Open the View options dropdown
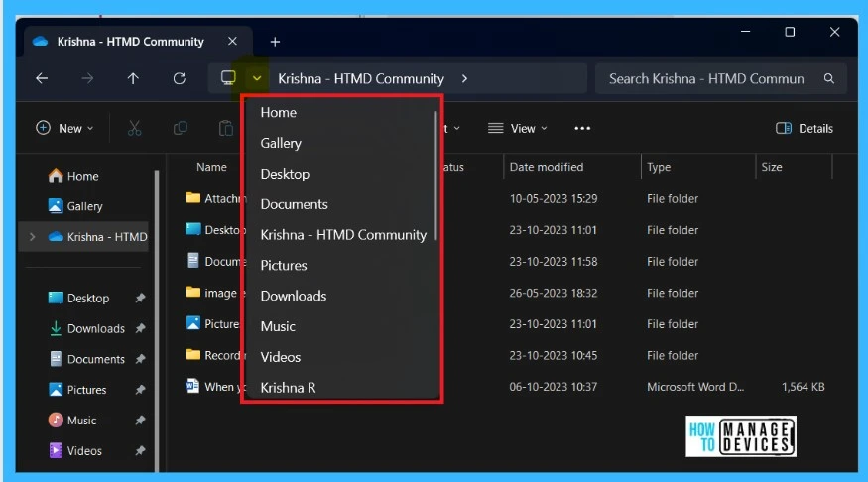This screenshot has width=868, height=482. click(518, 128)
